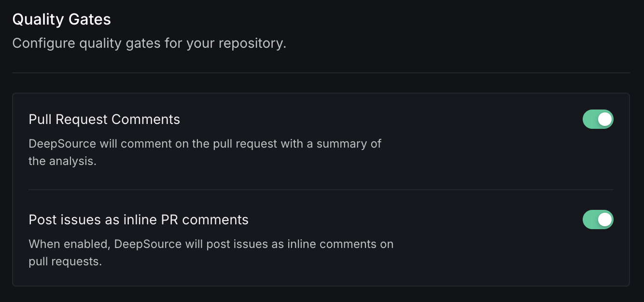Image resolution: width=644 pixels, height=302 pixels.
Task: Disable the Pull Request Comments toggle
Action: click(598, 119)
